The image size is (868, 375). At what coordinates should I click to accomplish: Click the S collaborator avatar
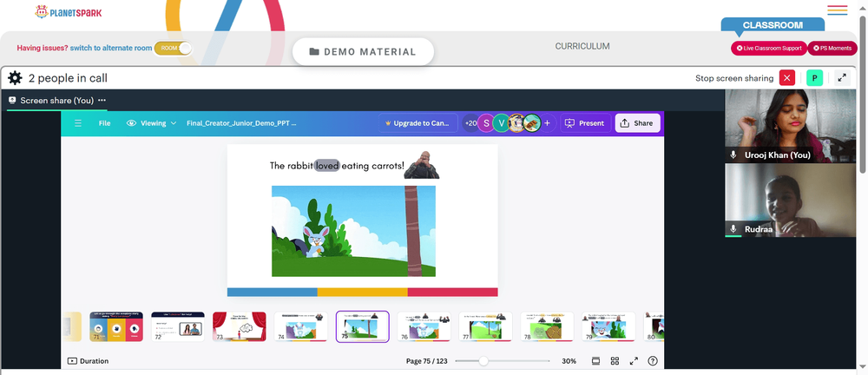[x=486, y=123]
